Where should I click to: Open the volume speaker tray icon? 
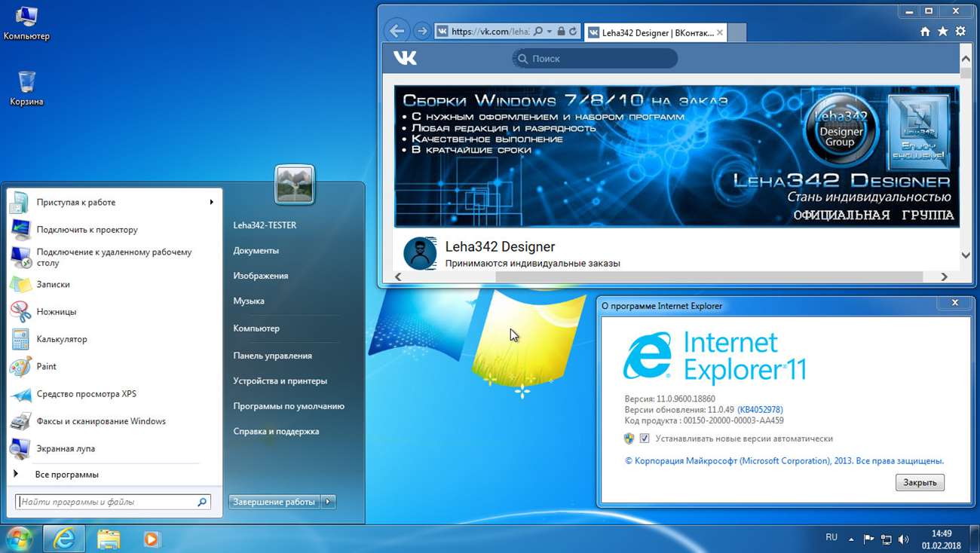(x=904, y=539)
